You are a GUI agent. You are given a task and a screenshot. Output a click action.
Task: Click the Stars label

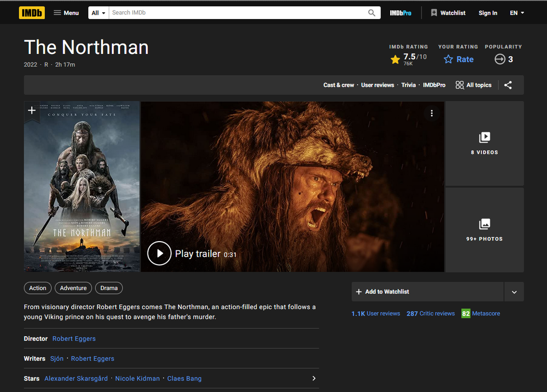point(31,378)
